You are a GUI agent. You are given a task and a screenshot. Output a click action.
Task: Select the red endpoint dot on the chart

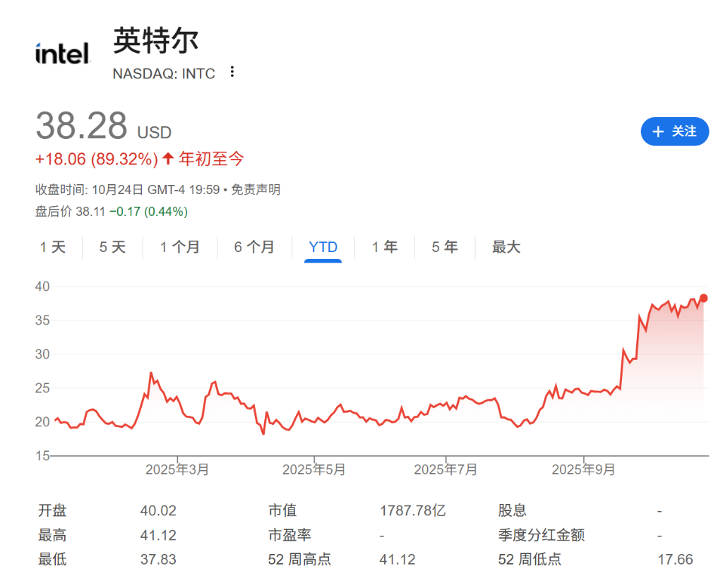(x=703, y=299)
